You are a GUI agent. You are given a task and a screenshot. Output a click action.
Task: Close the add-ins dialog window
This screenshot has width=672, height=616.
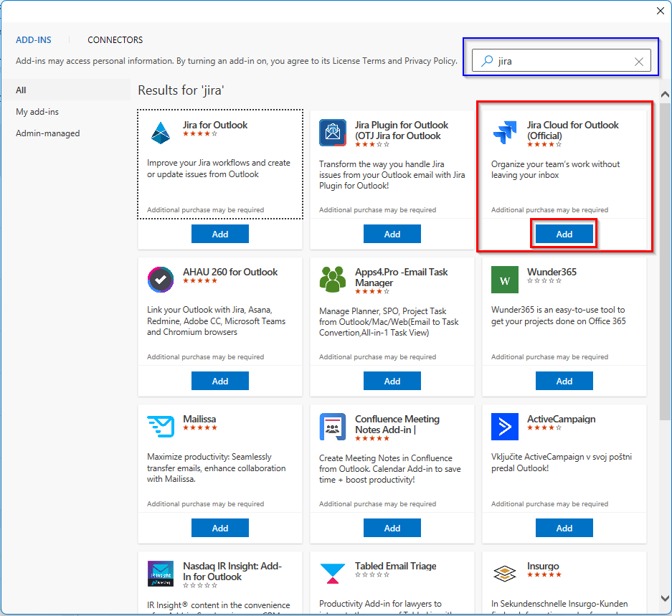tap(661, 11)
